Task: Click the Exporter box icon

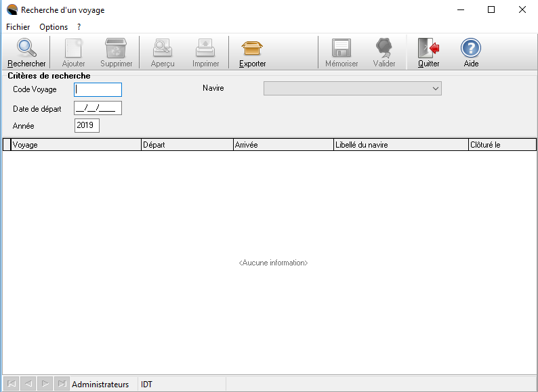Action: coord(252,49)
